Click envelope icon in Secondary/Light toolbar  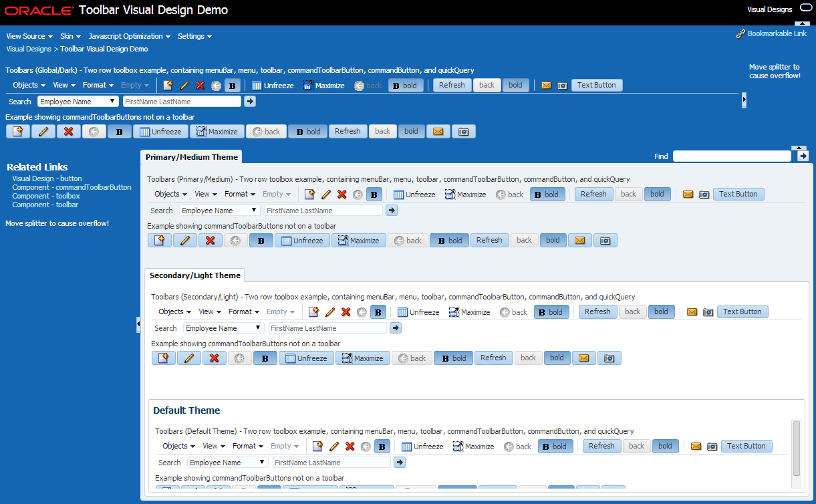[x=692, y=312]
